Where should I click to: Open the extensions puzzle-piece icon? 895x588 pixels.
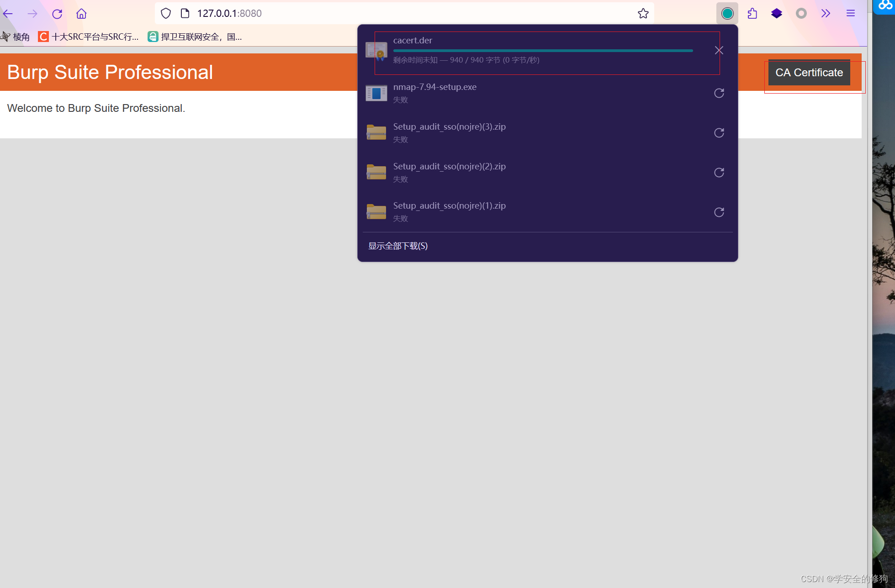[x=752, y=14]
